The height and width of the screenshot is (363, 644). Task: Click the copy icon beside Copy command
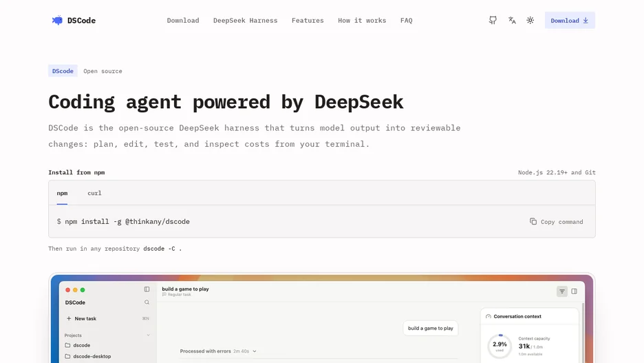coord(533,222)
